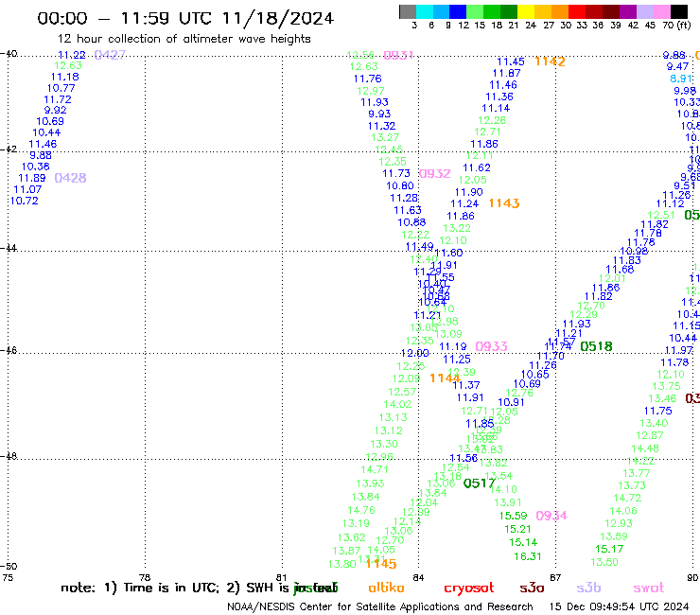This screenshot has height=615, width=700.
Task: Click the gray swatch in the color scale
Action: coord(408,11)
